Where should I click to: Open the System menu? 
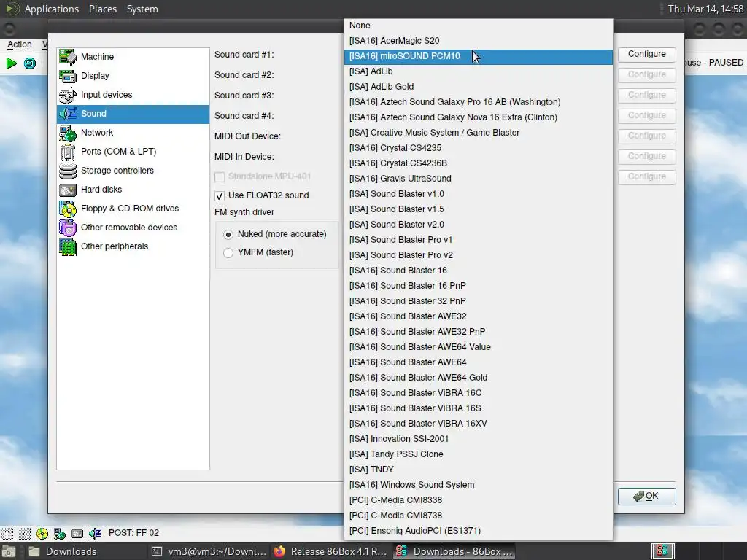[x=142, y=9]
